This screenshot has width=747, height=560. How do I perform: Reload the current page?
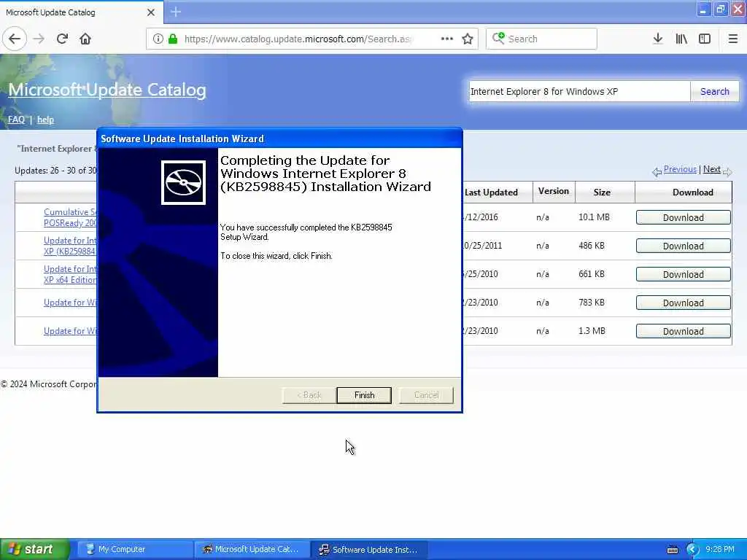coord(62,39)
